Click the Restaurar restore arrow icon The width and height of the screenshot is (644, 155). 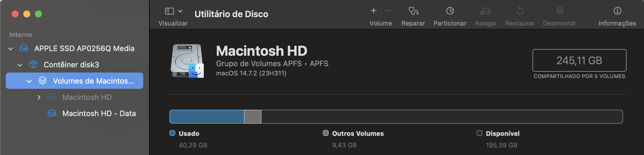pos(520,11)
